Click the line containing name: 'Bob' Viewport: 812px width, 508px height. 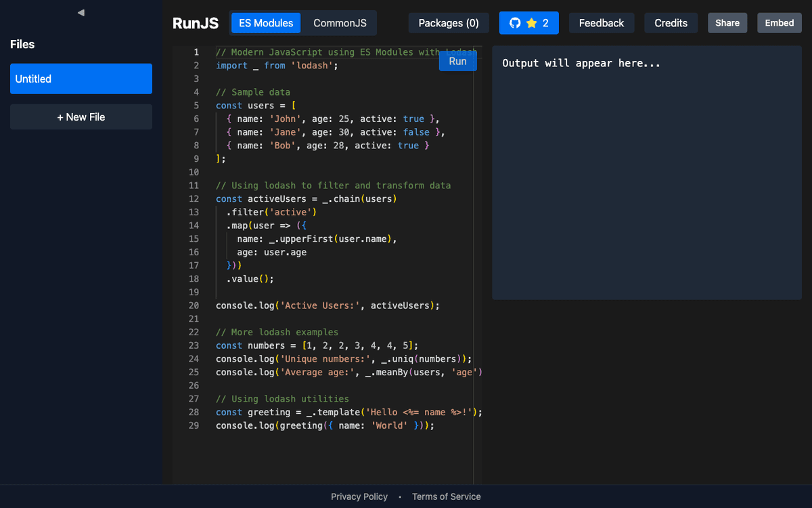328,146
